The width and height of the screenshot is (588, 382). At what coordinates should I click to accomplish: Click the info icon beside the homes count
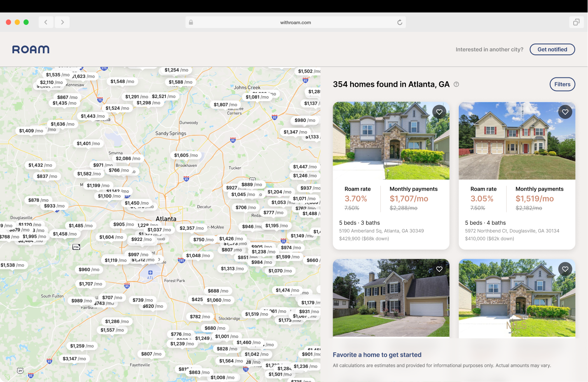pyautogui.click(x=456, y=84)
